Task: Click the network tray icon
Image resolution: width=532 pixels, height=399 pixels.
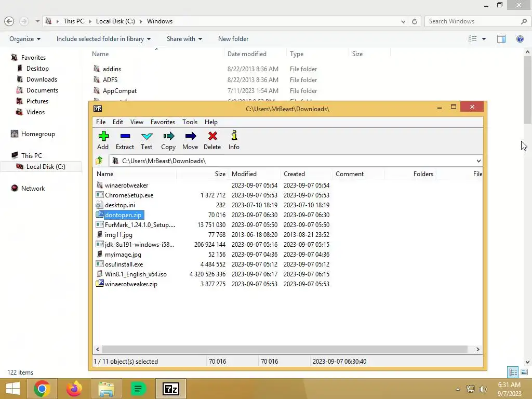Action: tap(471, 389)
